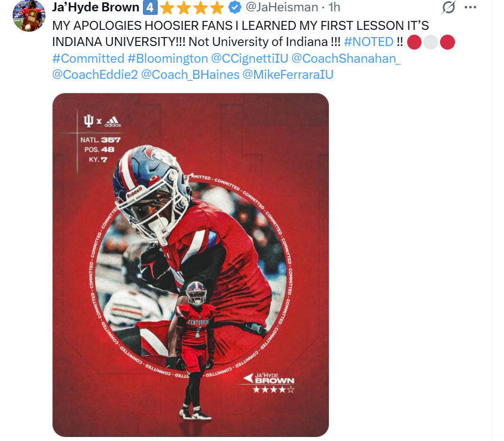Open the #Bloomington hashtag
This screenshot has height=441, width=504.
click(167, 59)
